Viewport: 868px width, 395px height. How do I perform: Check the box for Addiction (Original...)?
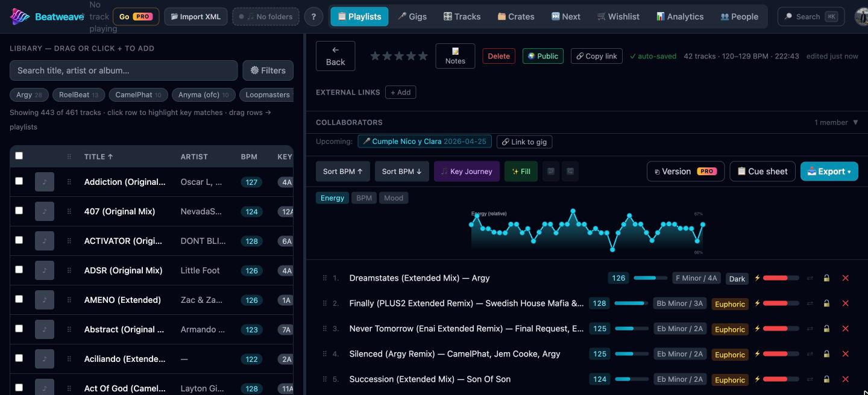tap(19, 181)
